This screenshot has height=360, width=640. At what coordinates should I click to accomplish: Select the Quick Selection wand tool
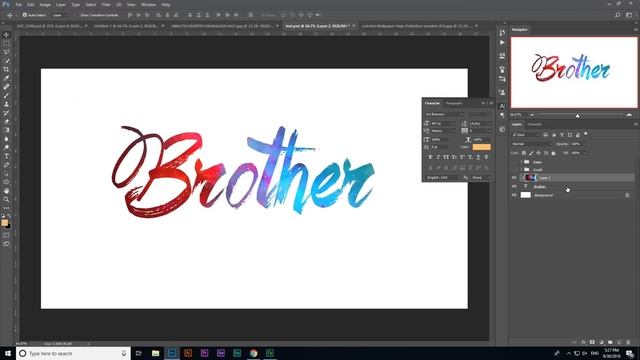click(x=6, y=61)
